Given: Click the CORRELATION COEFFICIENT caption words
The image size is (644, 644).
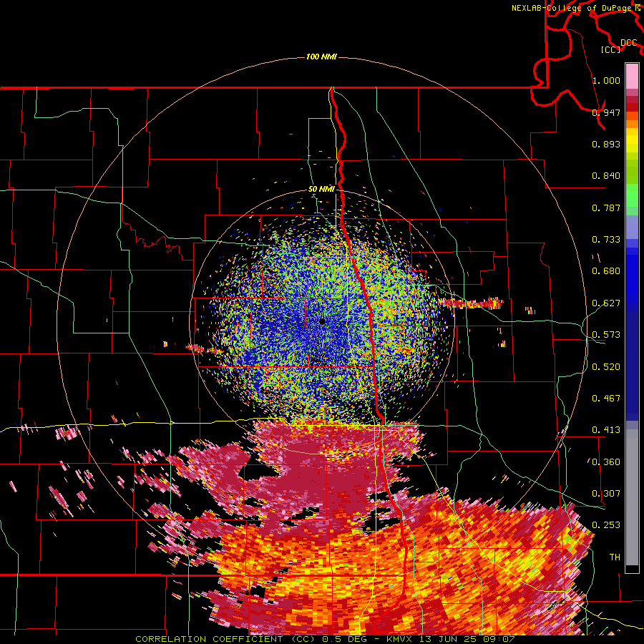Looking at the screenshot, I should [208, 639].
